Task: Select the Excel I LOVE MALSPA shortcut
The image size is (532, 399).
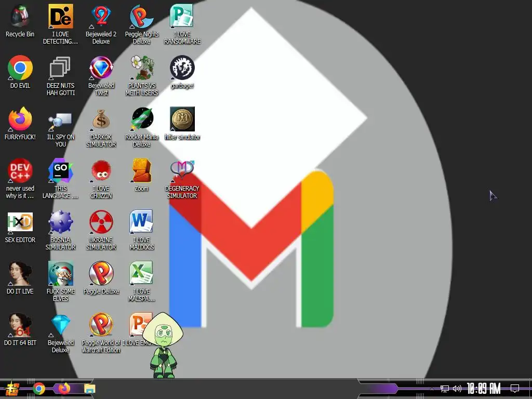Action: click(x=141, y=273)
